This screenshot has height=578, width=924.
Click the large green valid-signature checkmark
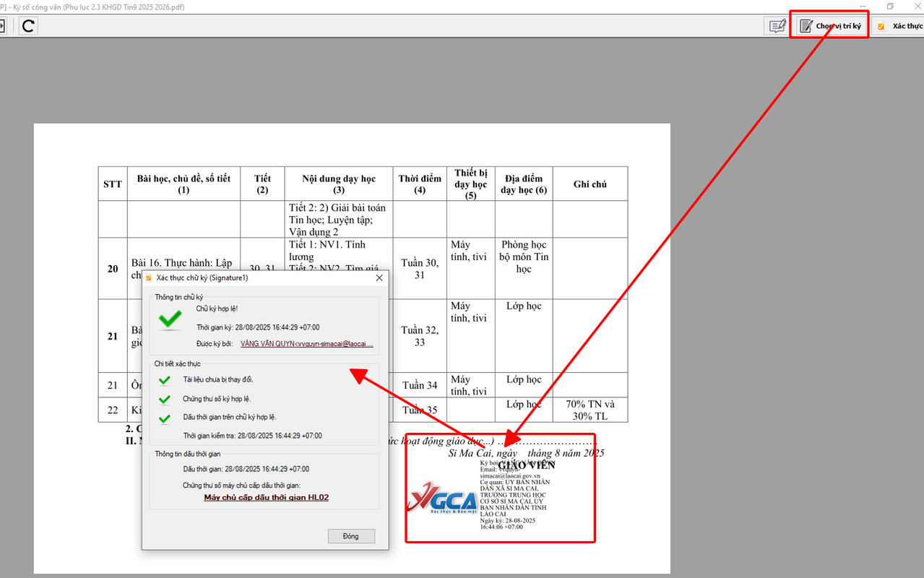click(x=170, y=319)
